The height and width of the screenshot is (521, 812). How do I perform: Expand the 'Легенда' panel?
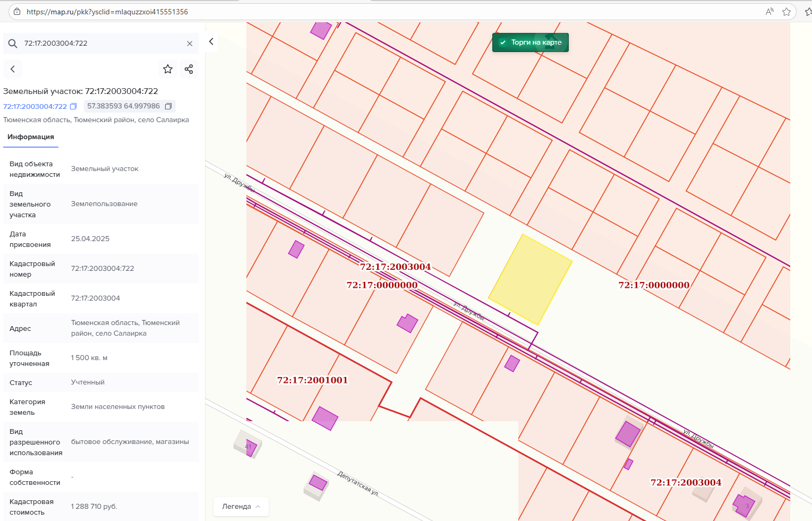coord(241,507)
